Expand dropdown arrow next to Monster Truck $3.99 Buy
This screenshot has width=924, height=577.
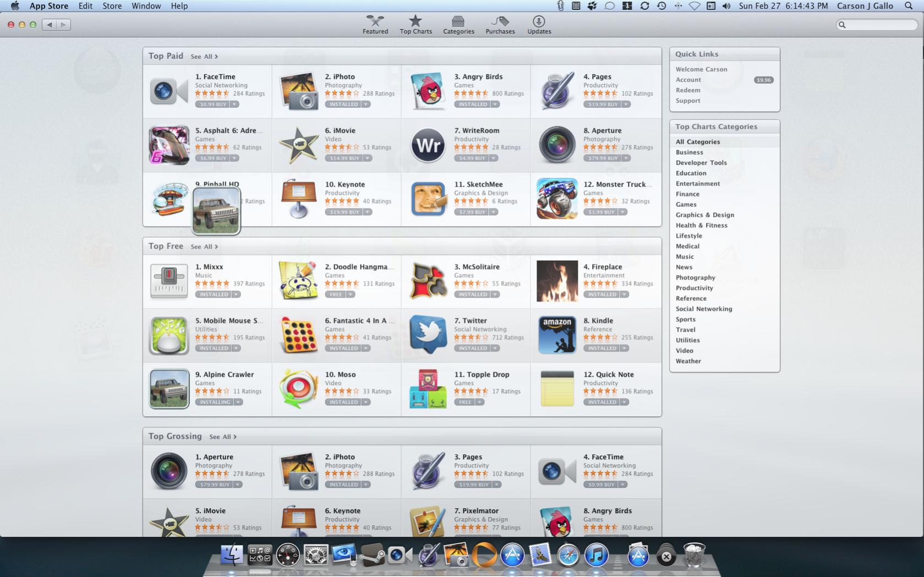point(623,212)
